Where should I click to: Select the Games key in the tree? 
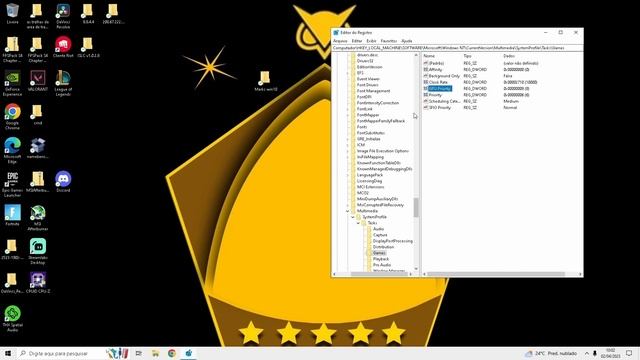click(x=379, y=253)
